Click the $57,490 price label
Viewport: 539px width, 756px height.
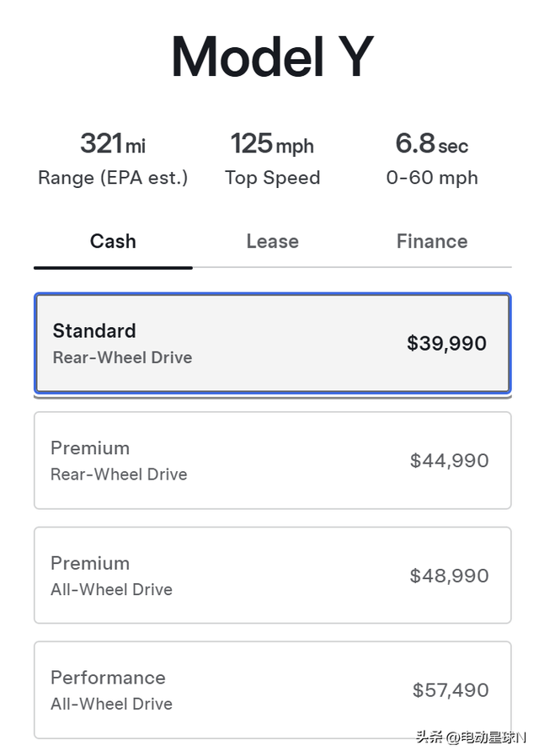tap(451, 690)
